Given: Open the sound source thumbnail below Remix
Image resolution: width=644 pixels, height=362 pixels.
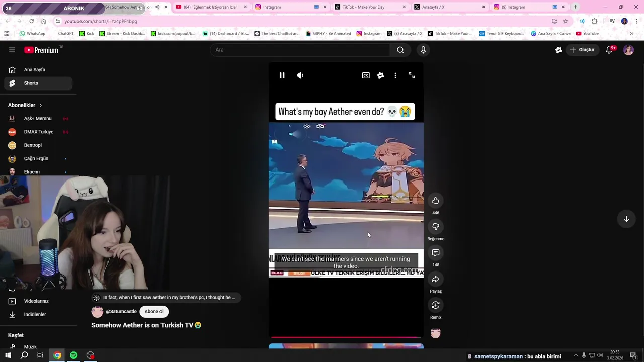Looking at the screenshot, I should pyautogui.click(x=436, y=333).
